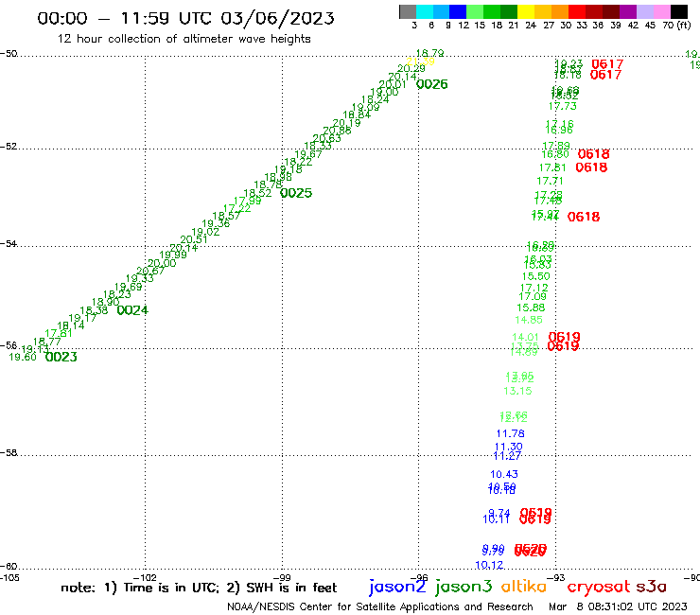Click the purple 42 ft legend swatch

(x=628, y=11)
